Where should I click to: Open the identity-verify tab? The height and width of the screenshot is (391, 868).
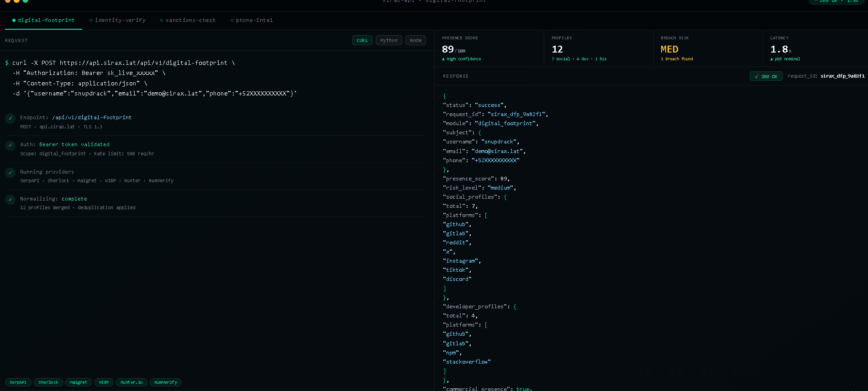tap(117, 20)
